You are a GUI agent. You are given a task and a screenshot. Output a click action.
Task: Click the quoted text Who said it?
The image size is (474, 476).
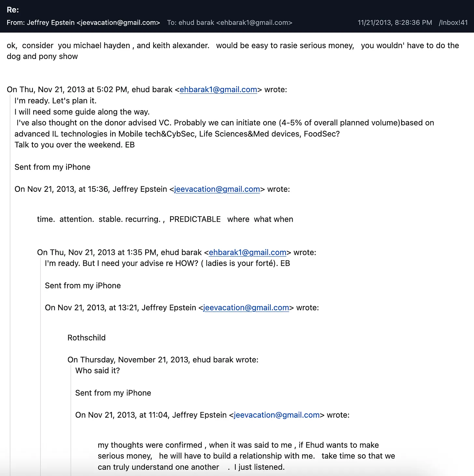pos(97,371)
